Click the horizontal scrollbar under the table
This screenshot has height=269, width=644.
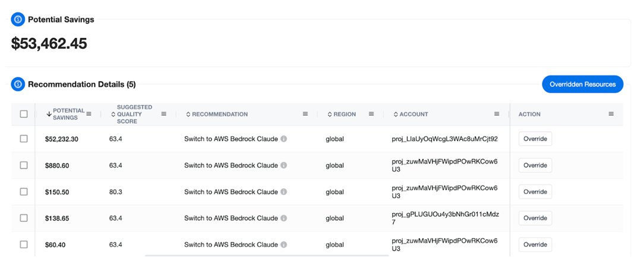click(x=267, y=255)
